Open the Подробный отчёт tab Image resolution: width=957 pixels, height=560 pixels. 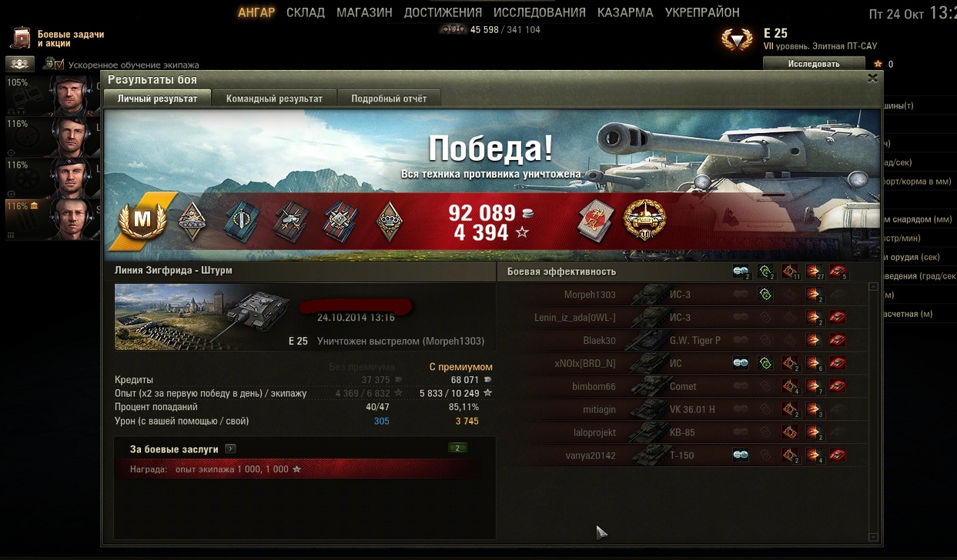click(389, 98)
